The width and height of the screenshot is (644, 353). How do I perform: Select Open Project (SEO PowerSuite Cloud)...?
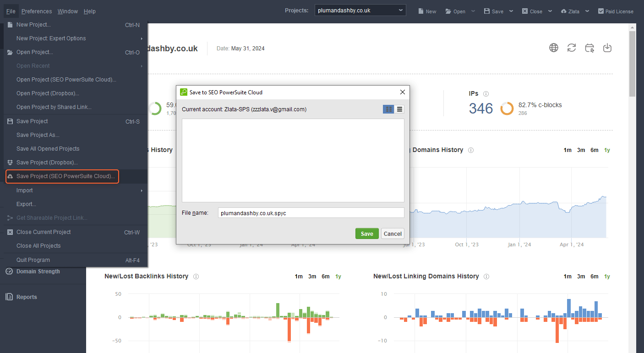point(76,80)
